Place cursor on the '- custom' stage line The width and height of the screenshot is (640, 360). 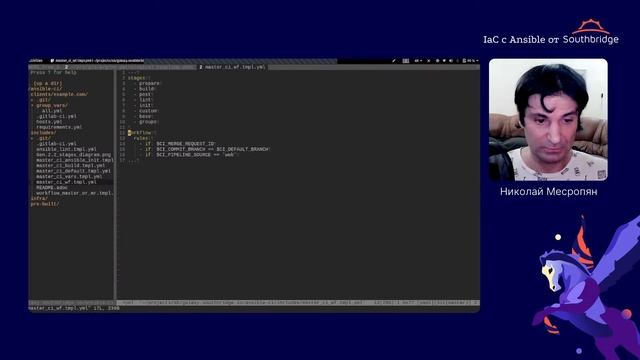pyautogui.click(x=146, y=111)
